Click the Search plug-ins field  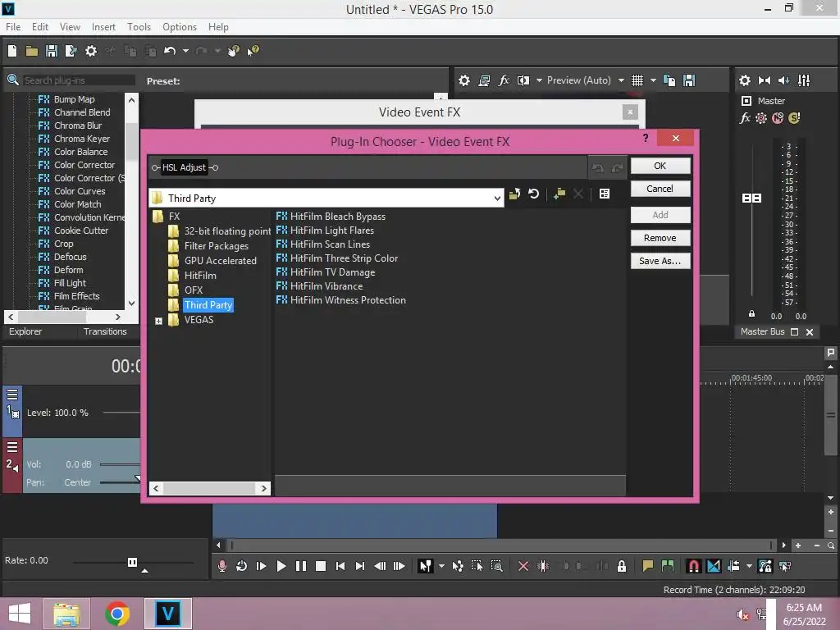click(78, 80)
